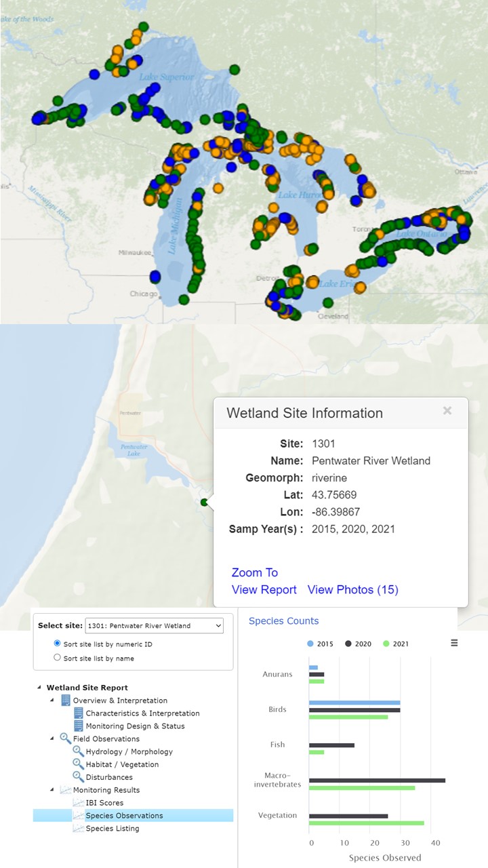The width and height of the screenshot is (488, 868).
Task: Click the View Report link
Action: click(264, 590)
